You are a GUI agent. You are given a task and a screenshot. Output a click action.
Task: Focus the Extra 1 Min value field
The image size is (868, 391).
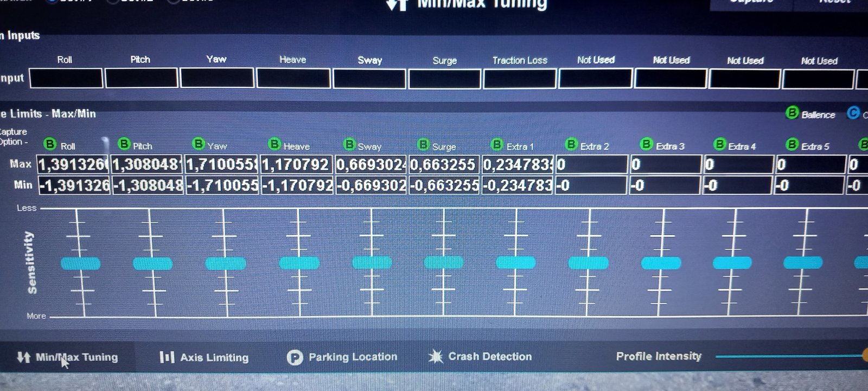click(x=518, y=186)
